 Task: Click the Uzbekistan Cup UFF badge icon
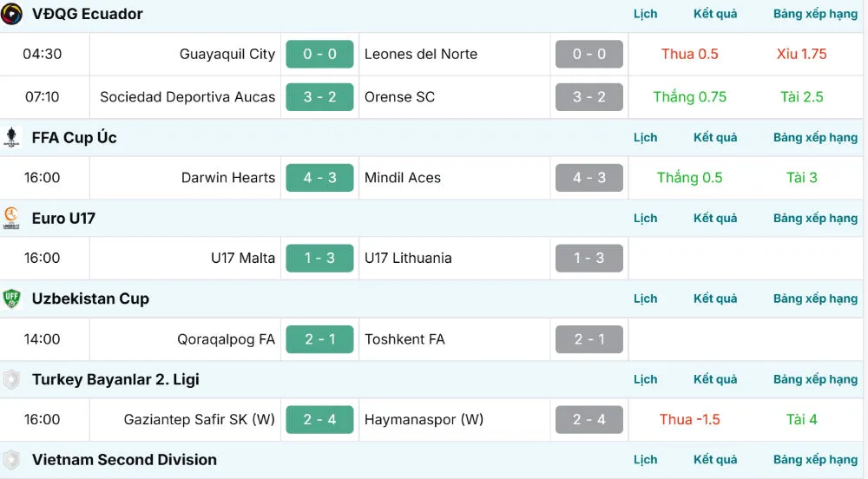[12, 299]
